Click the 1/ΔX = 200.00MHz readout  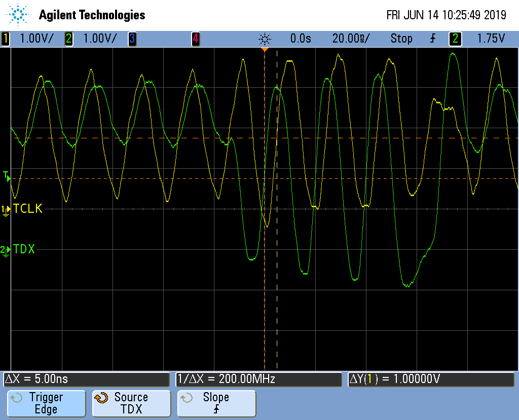[x=258, y=379]
